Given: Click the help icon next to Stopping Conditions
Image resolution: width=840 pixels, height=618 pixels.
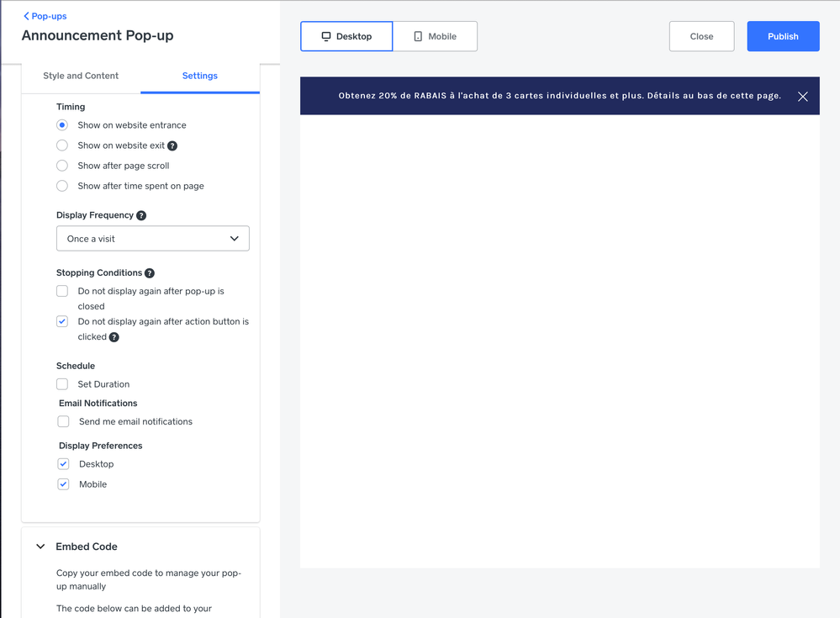Looking at the screenshot, I should pyautogui.click(x=150, y=273).
